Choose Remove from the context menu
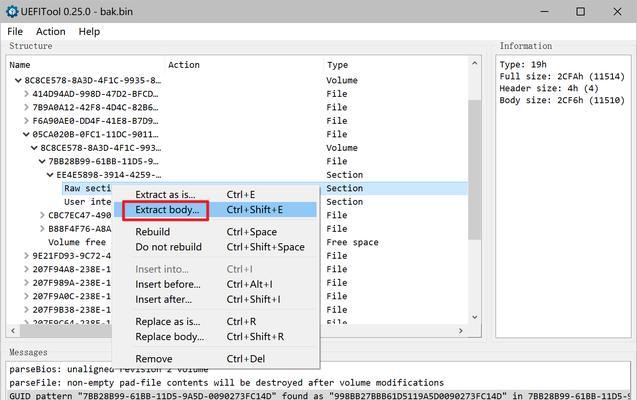Viewport: 637px width, 400px height. tap(215, 359)
